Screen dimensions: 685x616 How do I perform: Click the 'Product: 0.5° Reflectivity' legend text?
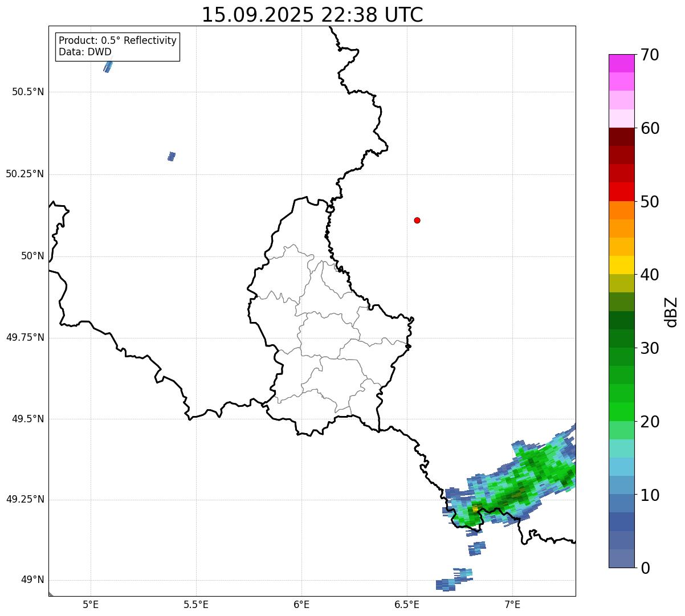click(117, 41)
